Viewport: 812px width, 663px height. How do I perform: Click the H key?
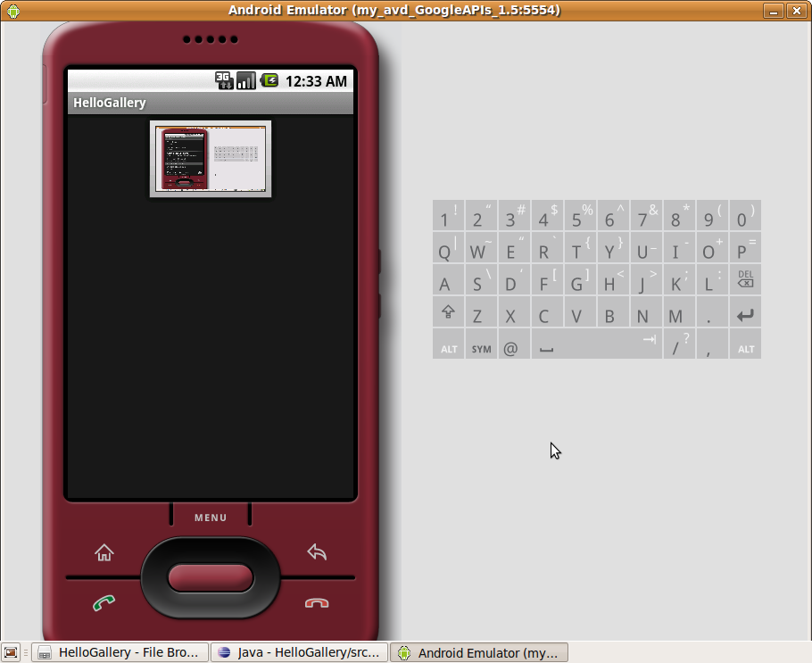614,279
